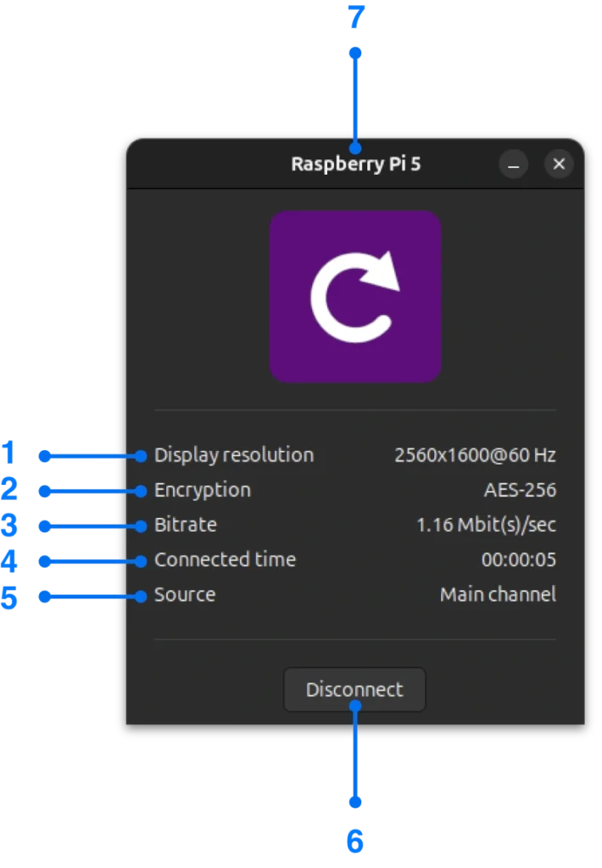The image size is (602, 868).
Task: Click the AES-256 encryption value
Action: (x=520, y=490)
